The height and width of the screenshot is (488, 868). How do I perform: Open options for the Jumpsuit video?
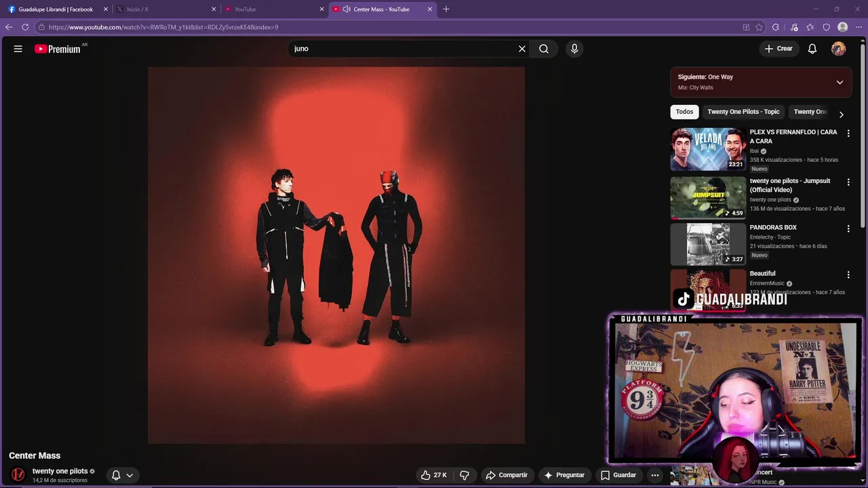[848, 182]
